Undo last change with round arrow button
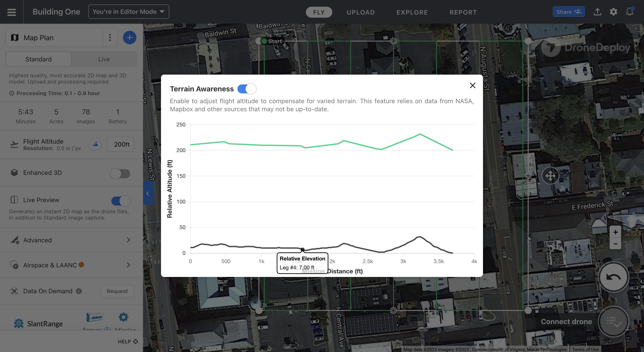 [x=613, y=277]
